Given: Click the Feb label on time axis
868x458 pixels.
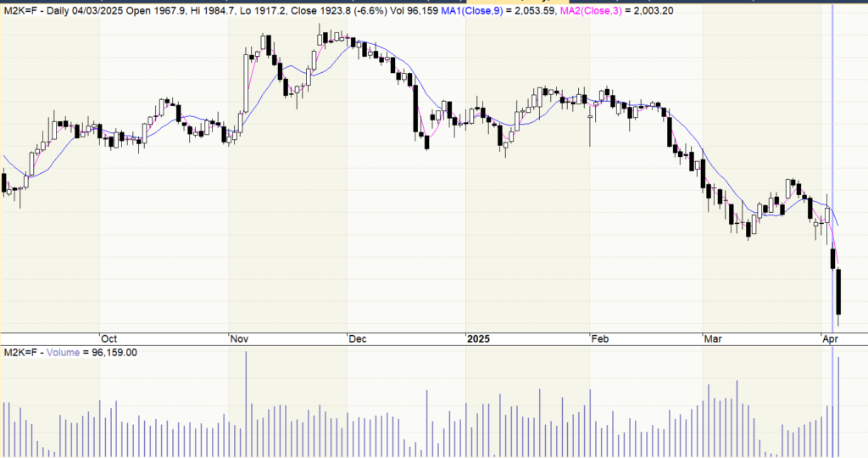Looking at the screenshot, I should (600, 339).
